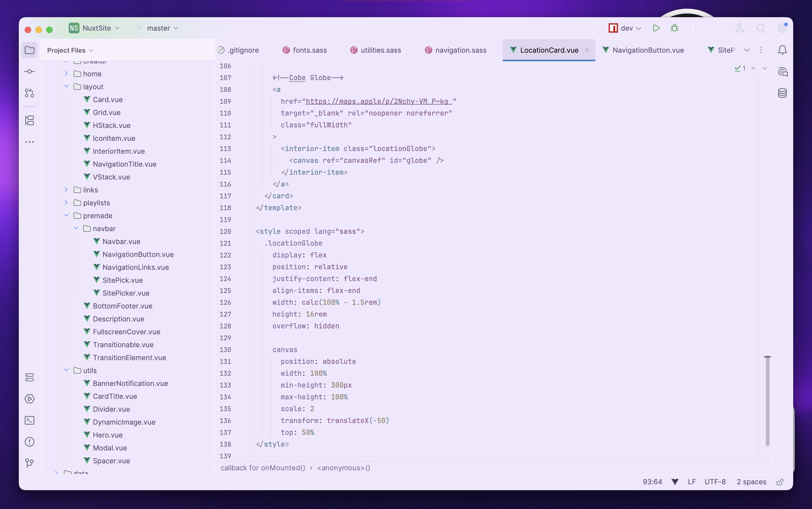This screenshot has width=812, height=509.
Task: Click the <anonymous>() breadcrumb
Action: point(343,468)
